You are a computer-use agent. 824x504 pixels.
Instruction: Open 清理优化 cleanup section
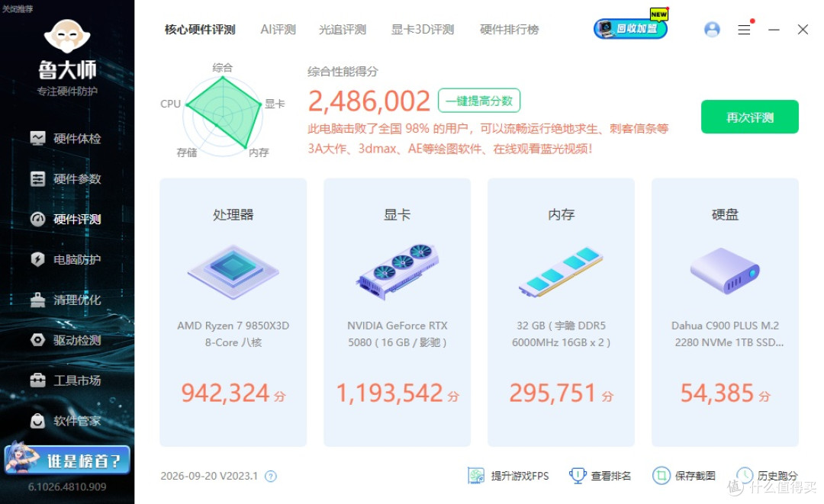point(66,300)
